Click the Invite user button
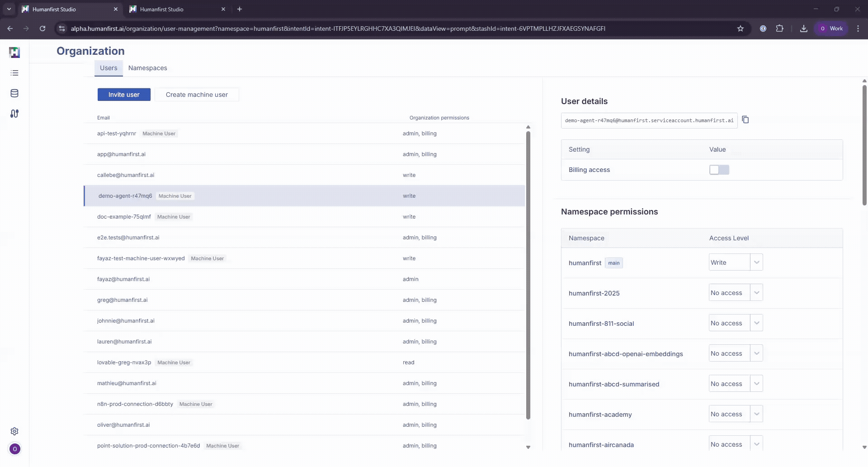 (x=124, y=95)
